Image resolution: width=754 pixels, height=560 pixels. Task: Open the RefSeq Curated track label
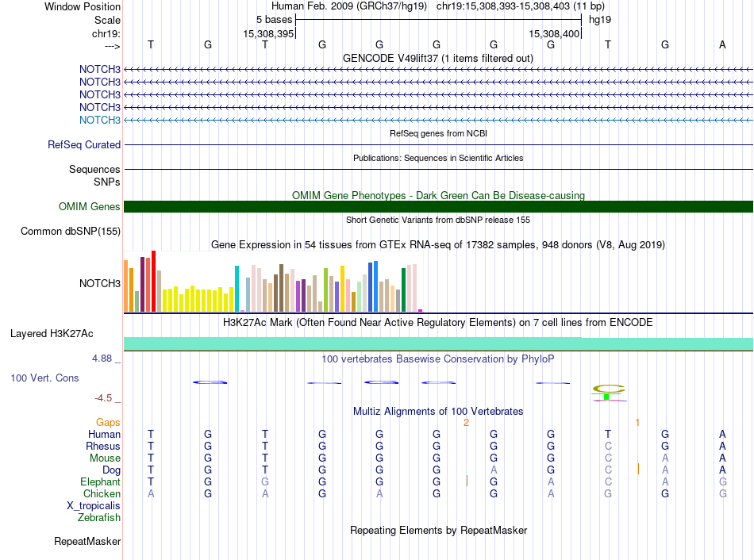click(x=84, y=145)
